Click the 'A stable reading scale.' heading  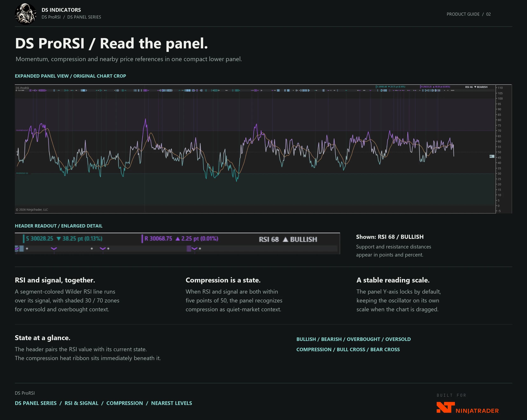tap(393, 280)
